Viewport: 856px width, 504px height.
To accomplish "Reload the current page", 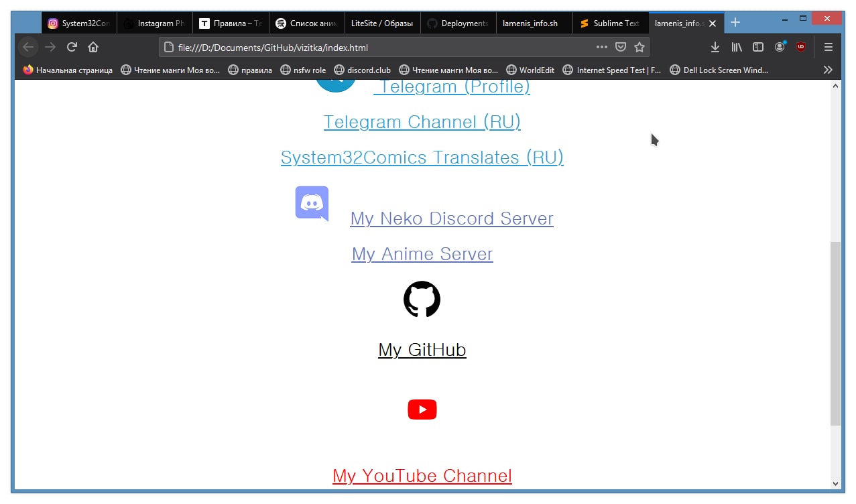I will tap(72, 47).
